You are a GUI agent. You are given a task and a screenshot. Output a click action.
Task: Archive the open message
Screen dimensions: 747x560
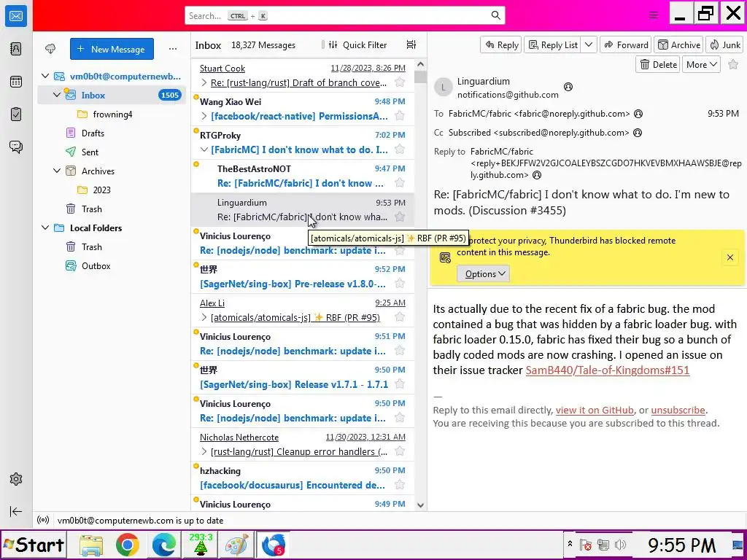tap(679, 44)
